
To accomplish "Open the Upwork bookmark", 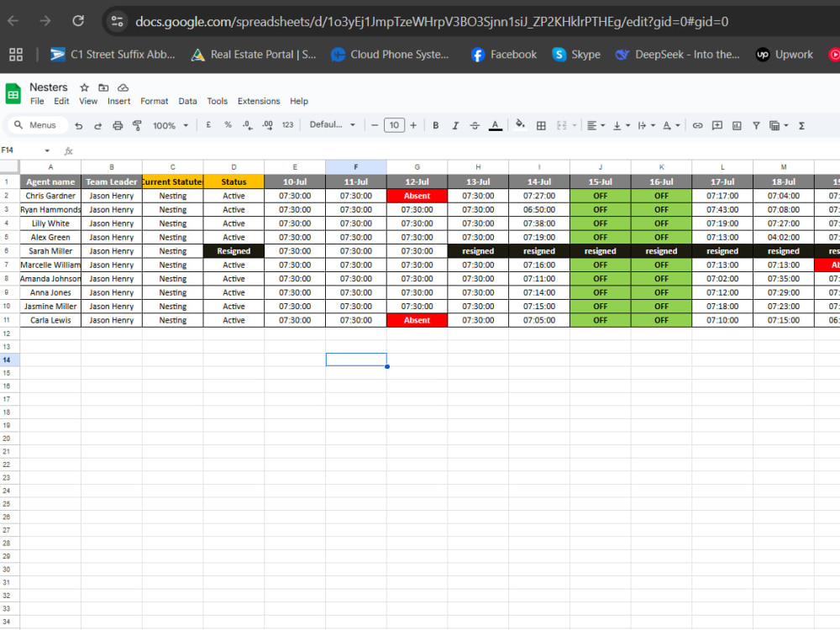I will [785, 54].
